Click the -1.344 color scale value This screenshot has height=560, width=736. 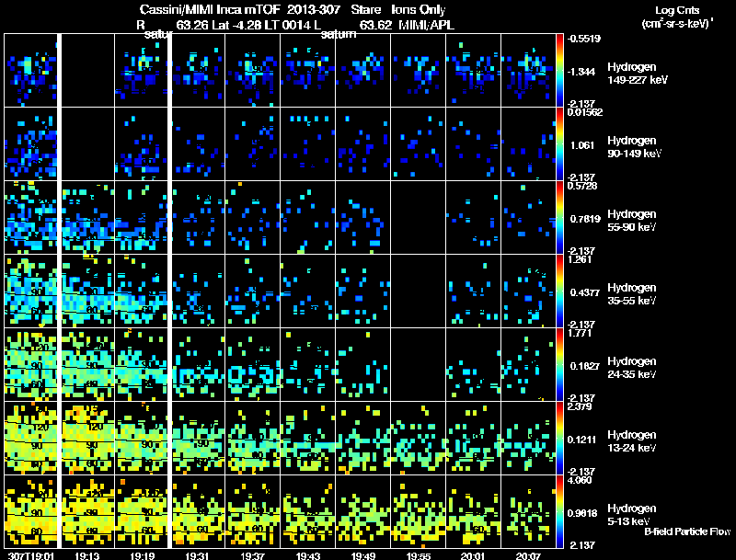[581, 72]
